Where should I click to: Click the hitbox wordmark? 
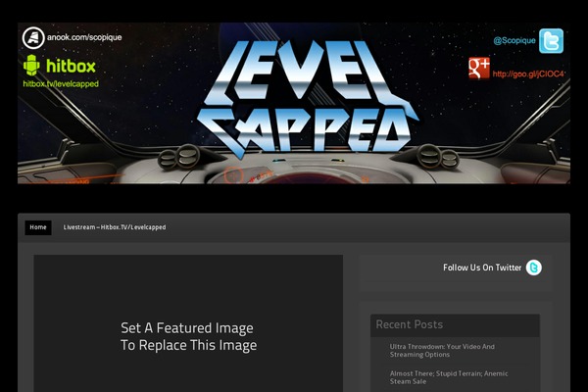71,66
